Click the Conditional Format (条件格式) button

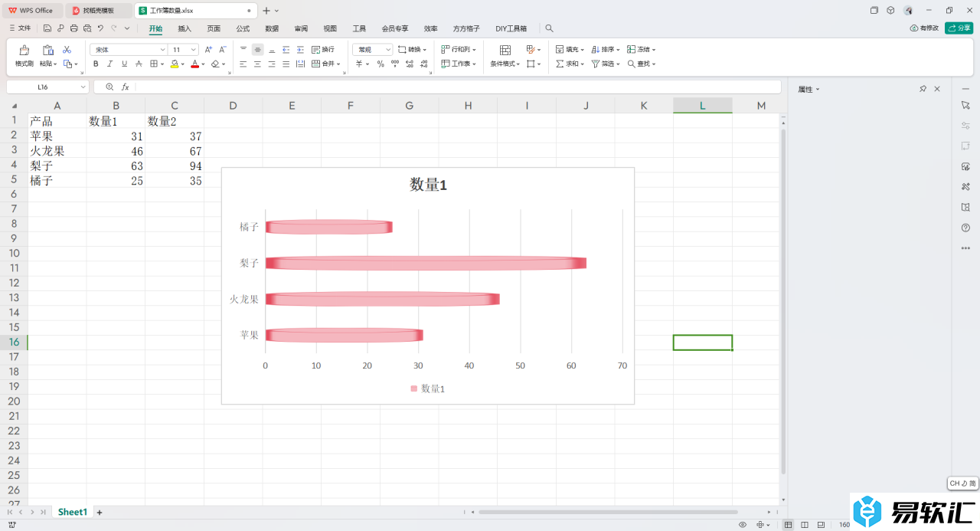coord(505,56)
